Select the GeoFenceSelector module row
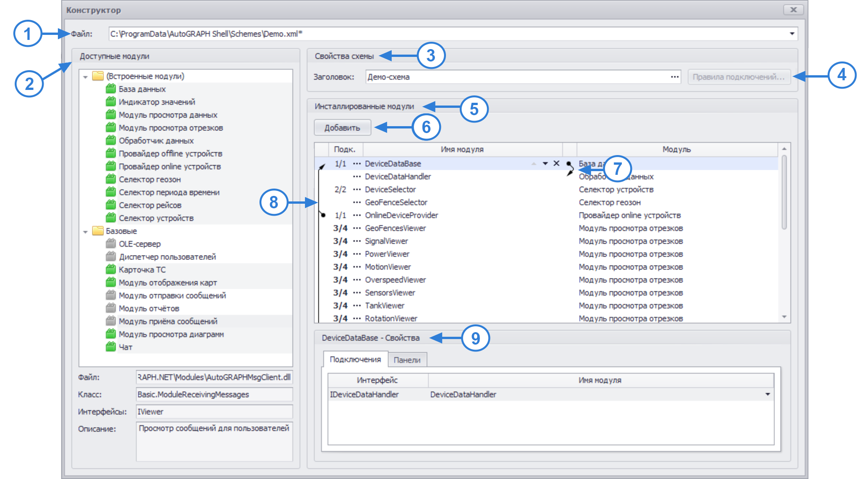868x479 pixels. tap(547, 202)
